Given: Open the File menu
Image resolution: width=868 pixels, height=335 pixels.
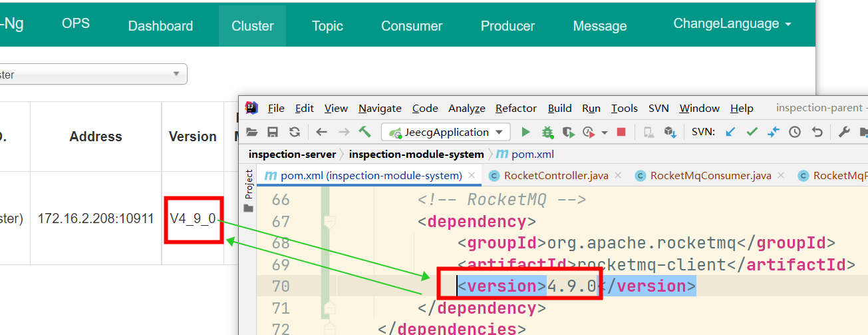Looking at the screenshot, I should [x=276, y=108].
